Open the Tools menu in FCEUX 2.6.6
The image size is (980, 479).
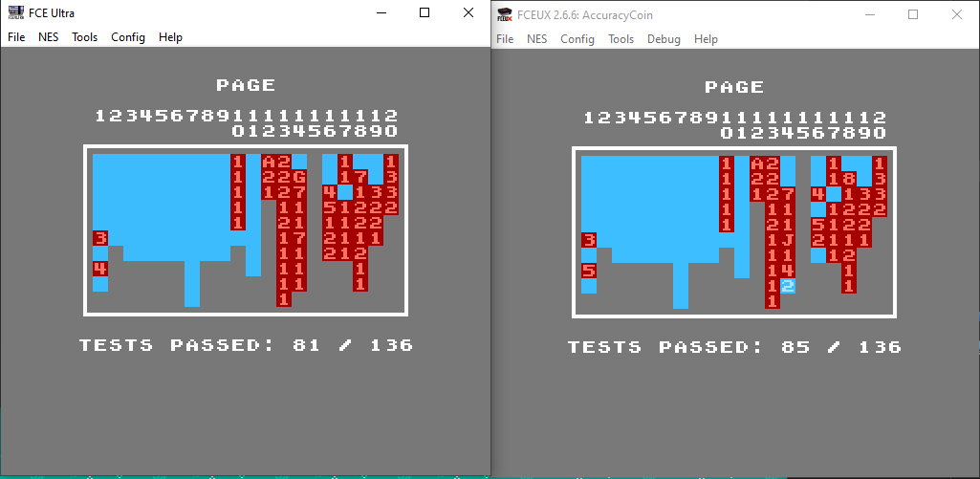[x=621, y=39]
